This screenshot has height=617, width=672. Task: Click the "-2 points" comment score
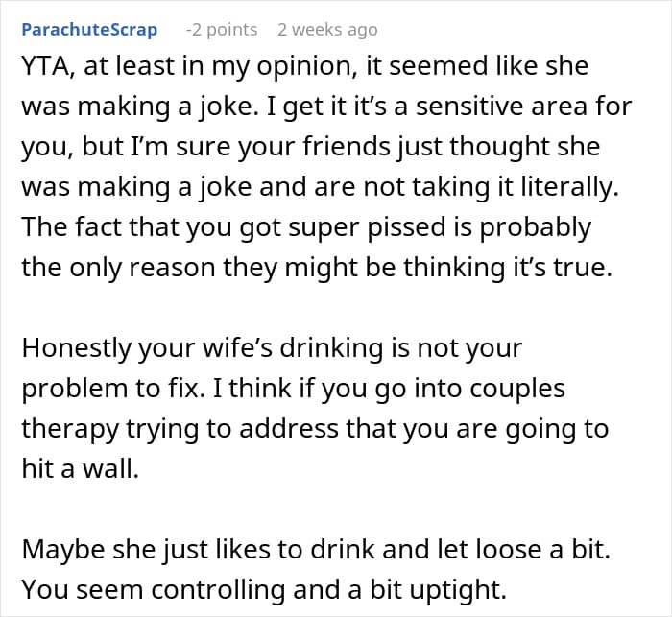(221, 30)
